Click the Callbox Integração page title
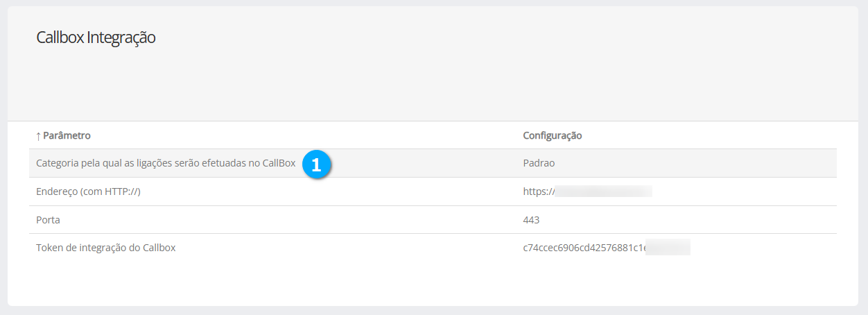 (96, 37)
